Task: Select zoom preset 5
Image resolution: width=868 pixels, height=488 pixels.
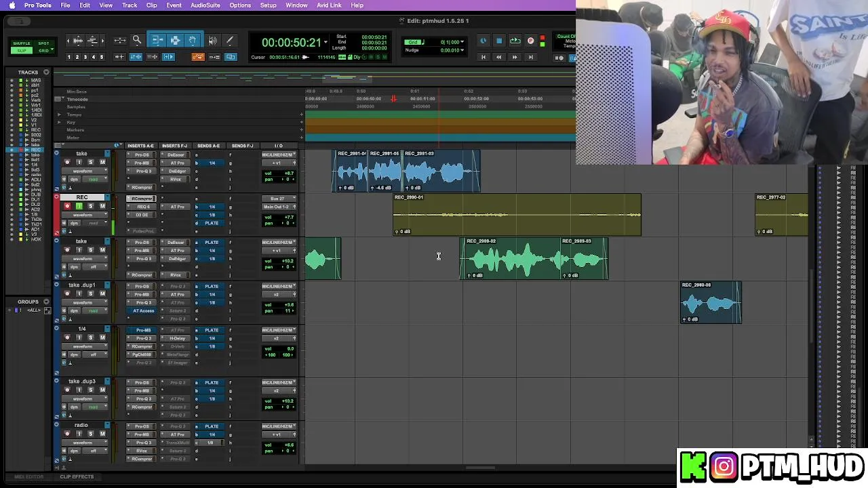Action: coord(102,57)
